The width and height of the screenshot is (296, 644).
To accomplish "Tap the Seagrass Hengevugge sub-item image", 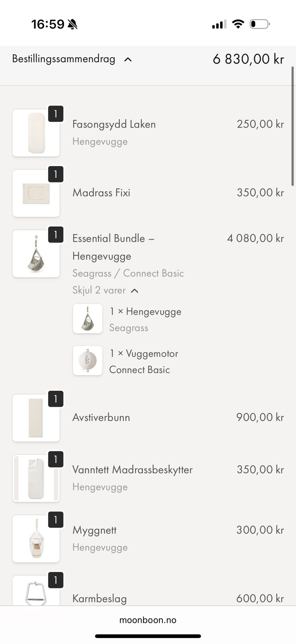I will pyautogui.click(x=88, y=319).
